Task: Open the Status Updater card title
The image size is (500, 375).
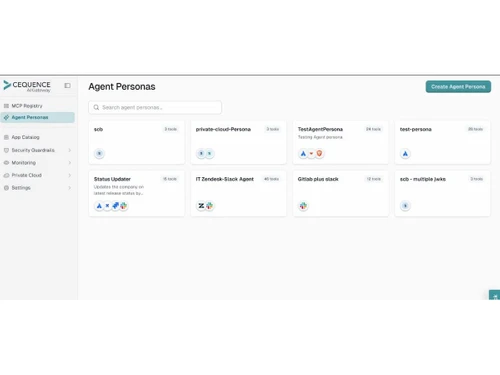Action: click(112, 179)
